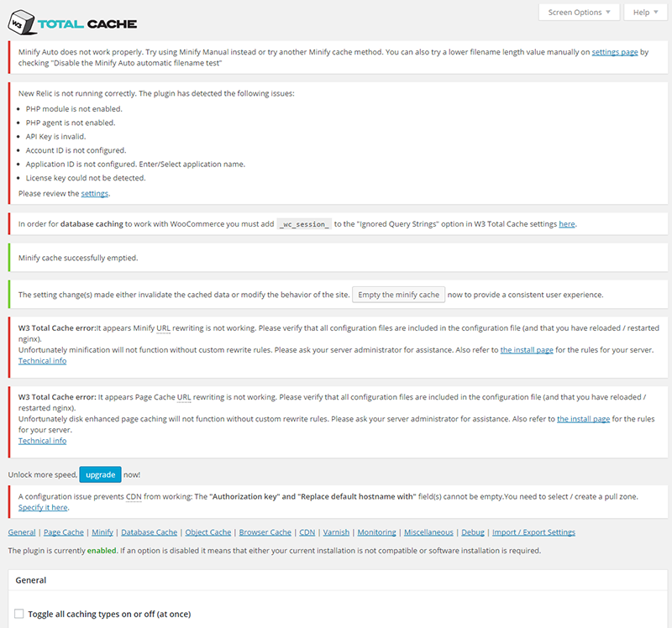This screenshot has width=672, height=628.
Task: Click the W3 Total Cache logo
Action: point(76,24)
